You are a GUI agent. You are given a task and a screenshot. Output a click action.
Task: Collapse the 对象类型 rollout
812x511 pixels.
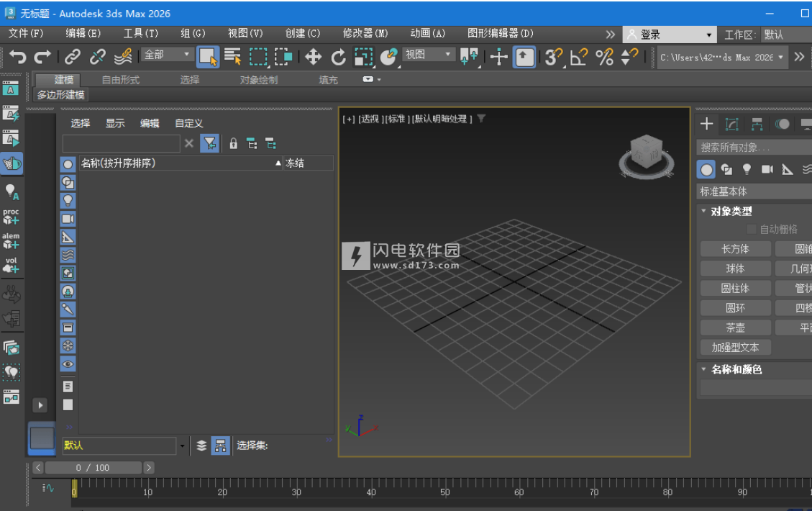click(730, 212)
